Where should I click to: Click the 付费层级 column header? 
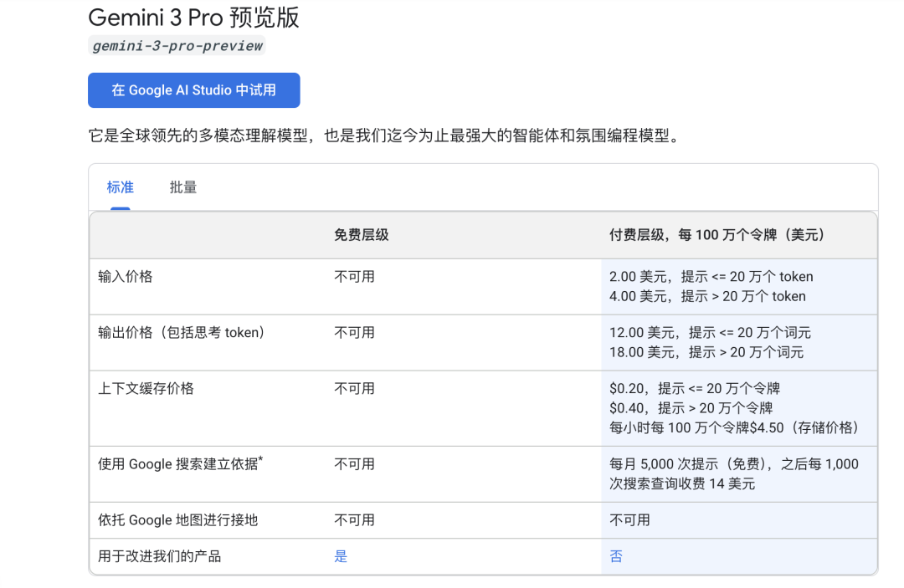(x=717, y=235)
